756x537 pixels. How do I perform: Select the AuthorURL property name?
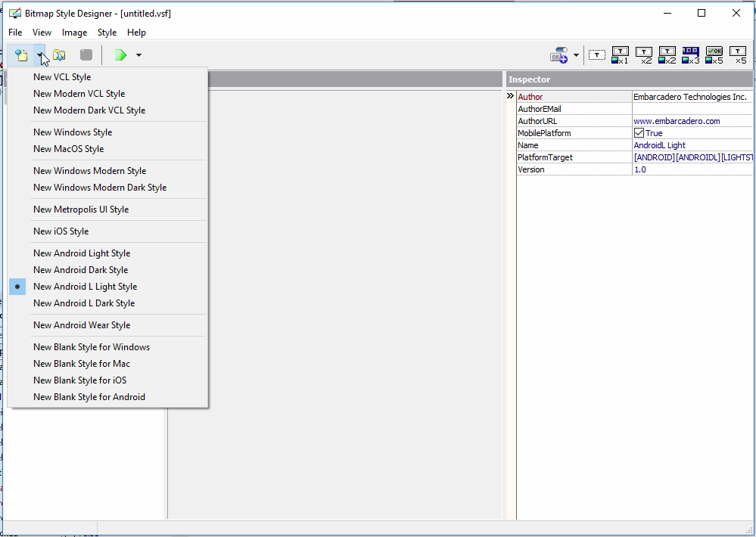(x=537, y=121)
